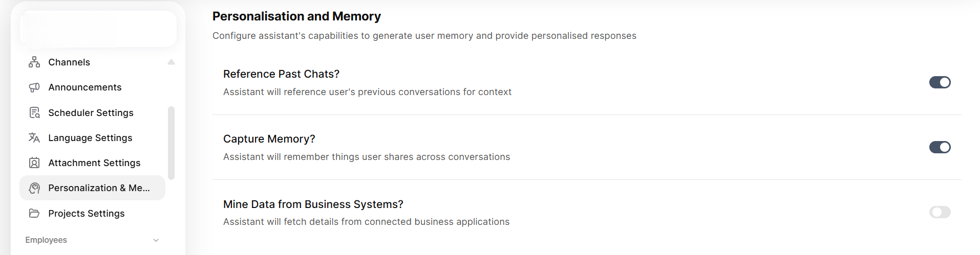This screenshot has height=255, width=980.
Task: Click the Channels hierarchy icon
Action: click(x=34, y=62)
